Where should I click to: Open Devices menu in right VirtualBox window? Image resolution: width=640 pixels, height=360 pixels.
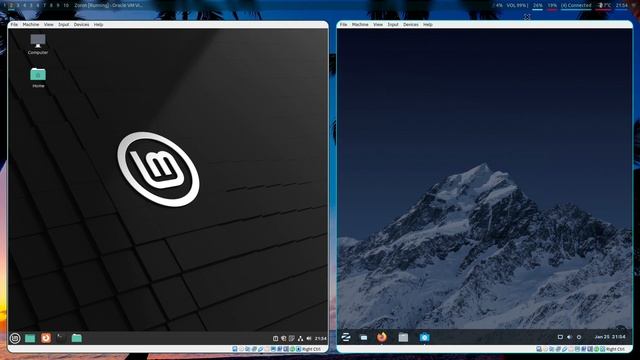point(411,24)
